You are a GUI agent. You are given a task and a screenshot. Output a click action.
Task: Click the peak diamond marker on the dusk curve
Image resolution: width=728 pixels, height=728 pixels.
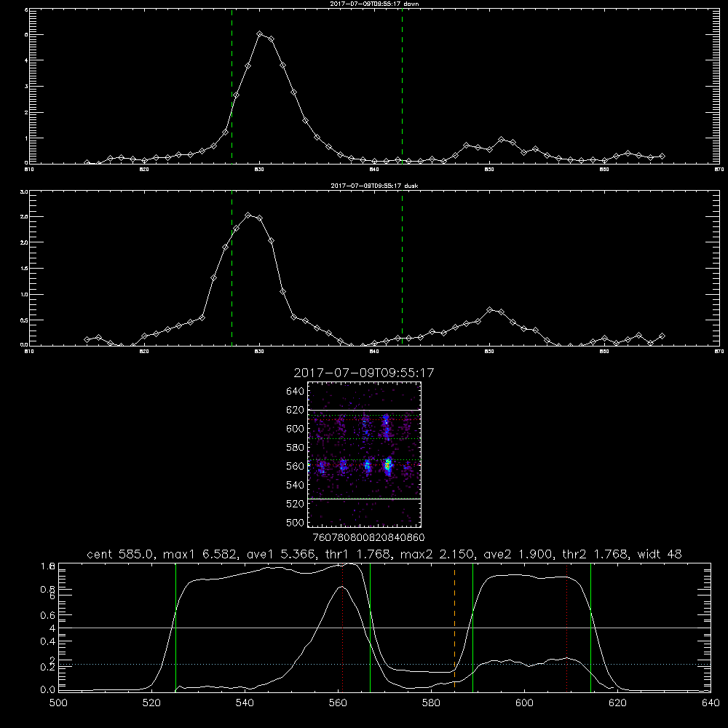click(x=248, y=215)
